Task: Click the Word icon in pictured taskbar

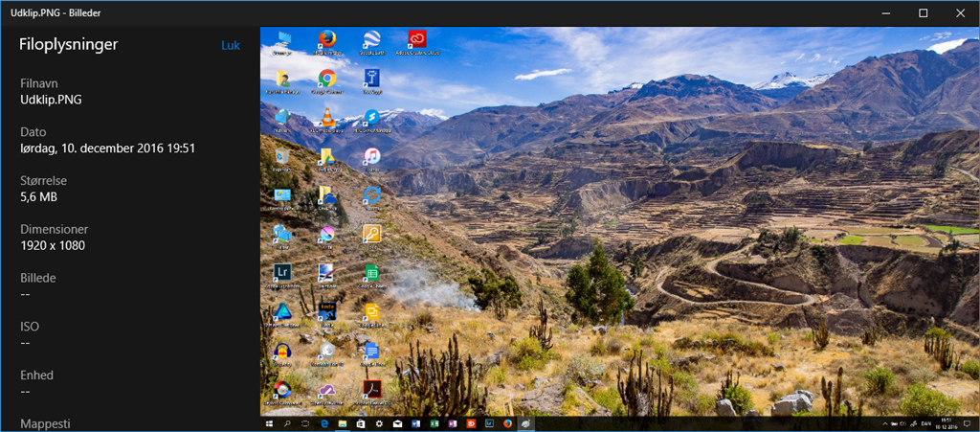Action: click(x=415, y=423)
